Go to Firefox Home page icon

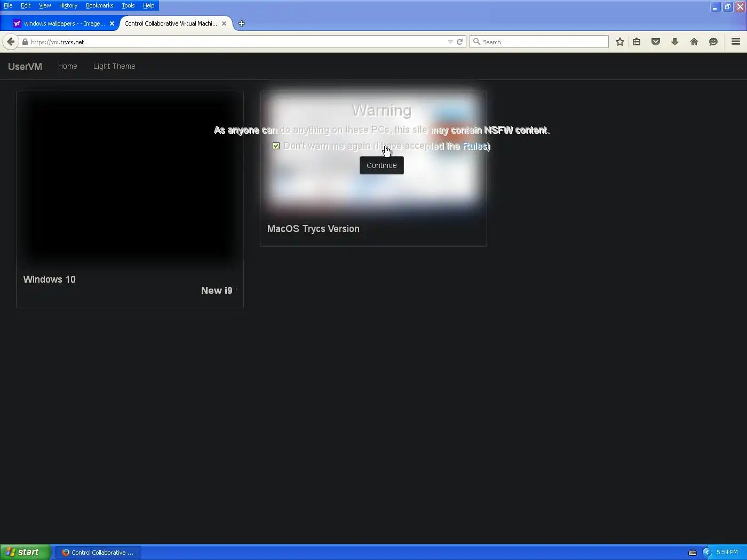tap(694, 42)
